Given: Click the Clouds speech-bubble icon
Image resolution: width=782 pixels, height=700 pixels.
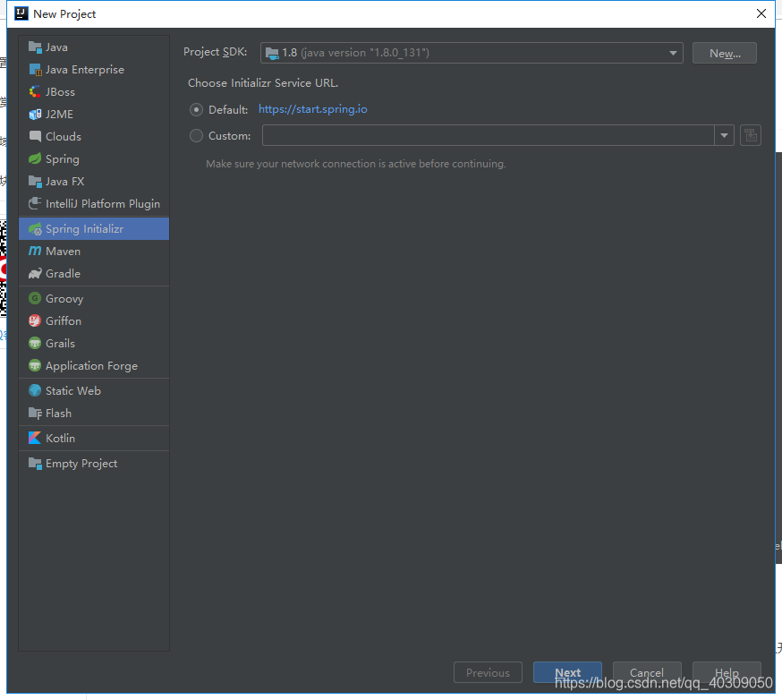Looking at the screenshot, I should pyautogui.click(x=35, y=136).
